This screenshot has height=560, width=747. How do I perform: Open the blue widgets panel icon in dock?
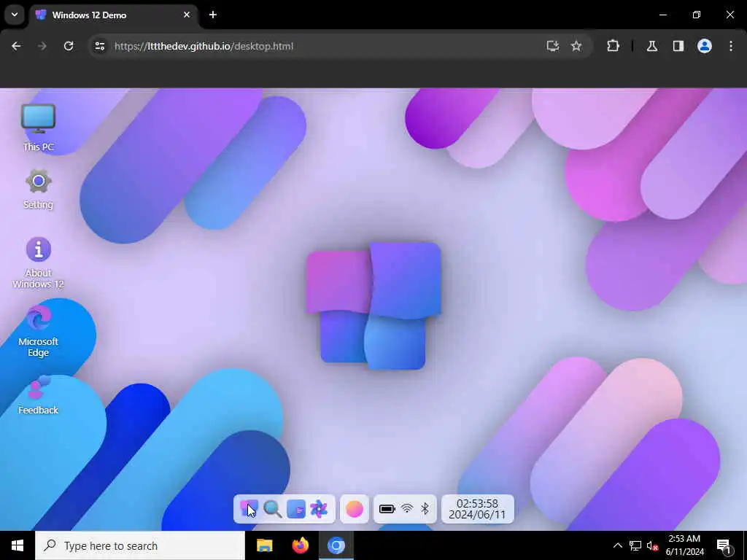pyautogui.click(x=296, y=509)
